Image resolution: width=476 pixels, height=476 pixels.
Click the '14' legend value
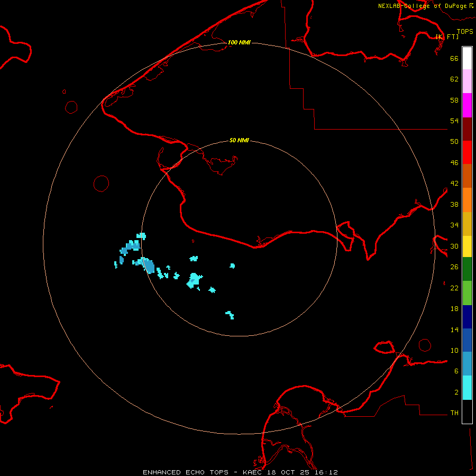pyautogui.click(x=454, y=329)
